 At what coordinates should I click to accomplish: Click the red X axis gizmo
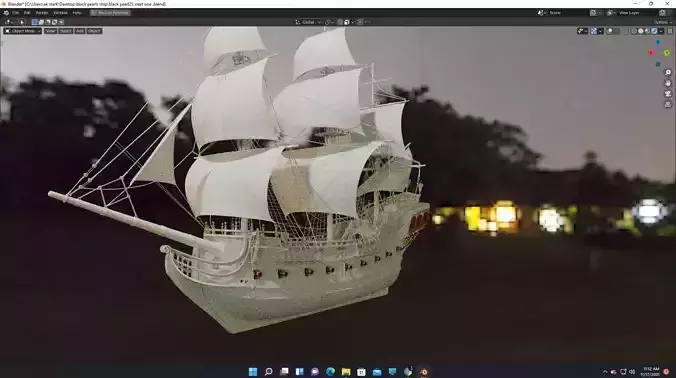(651, 53)
